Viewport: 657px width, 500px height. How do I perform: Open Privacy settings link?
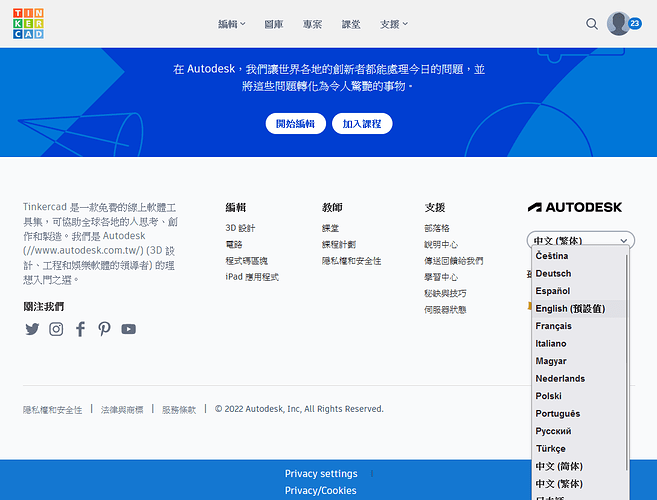(x=321, y=474)
